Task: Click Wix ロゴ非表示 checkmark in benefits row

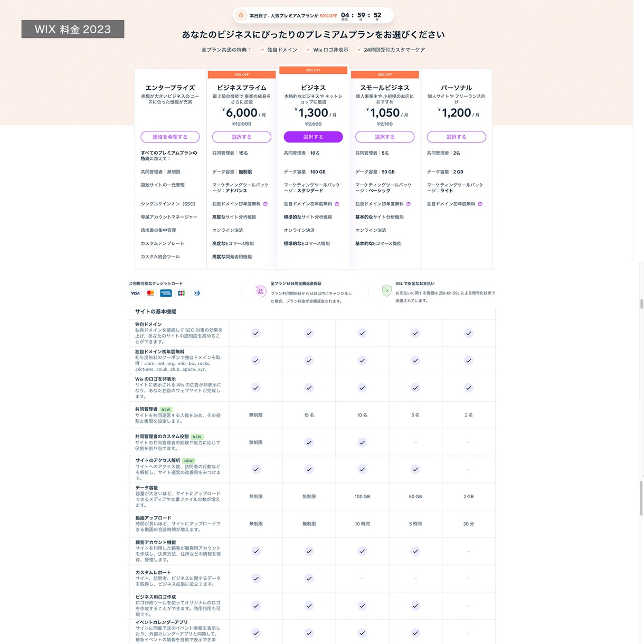Action: click(308, 50)
